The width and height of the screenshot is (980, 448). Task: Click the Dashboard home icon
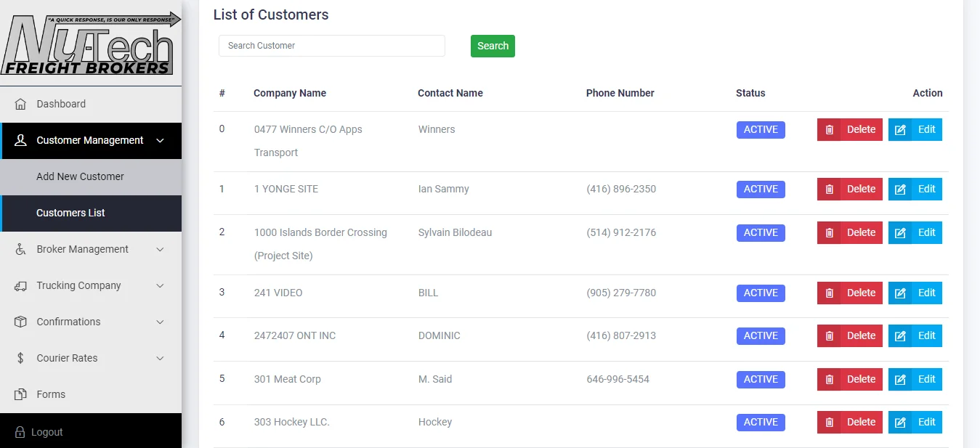pos(20,104)
